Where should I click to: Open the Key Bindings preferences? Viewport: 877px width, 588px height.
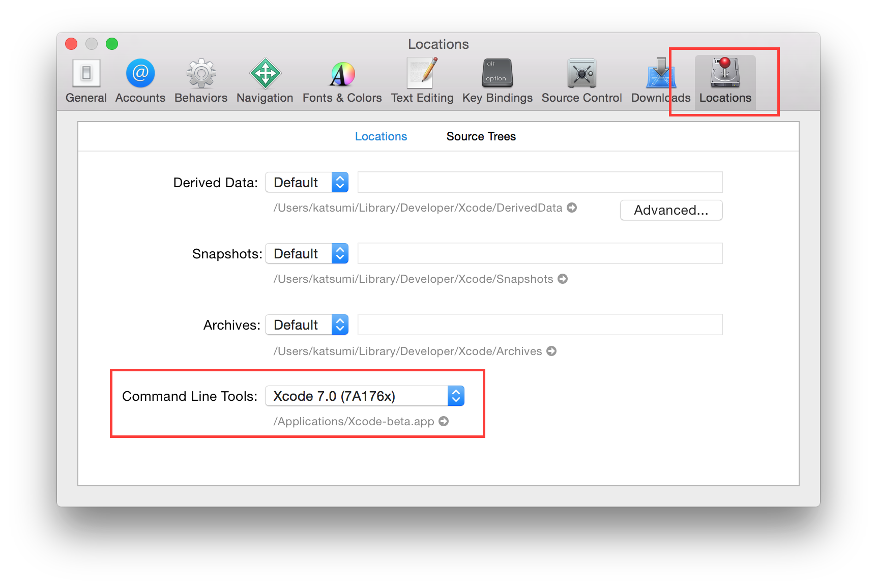[x=498, y=81]
